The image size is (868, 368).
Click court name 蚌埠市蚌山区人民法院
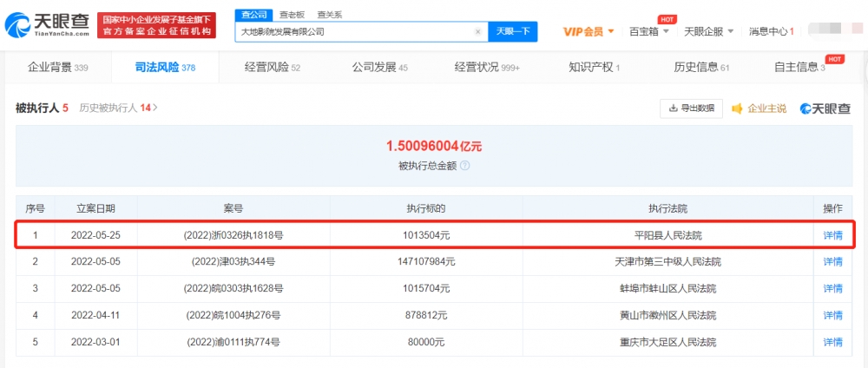tap(667, 288)
